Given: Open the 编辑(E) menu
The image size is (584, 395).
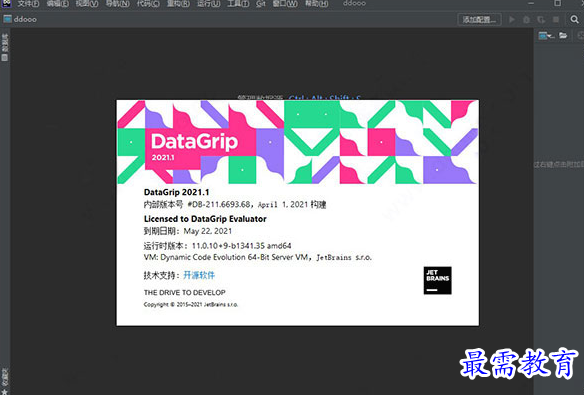Looking at the screenshot, I should pos(58,4).
